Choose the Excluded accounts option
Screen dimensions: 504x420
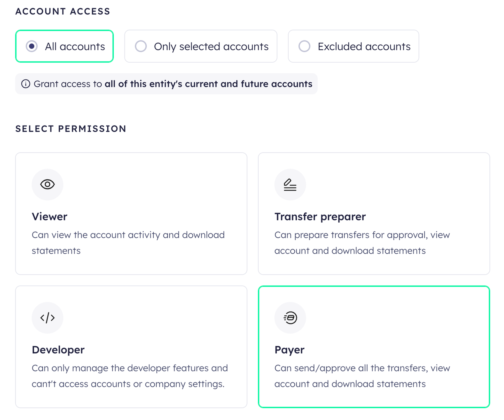[353, 46]
